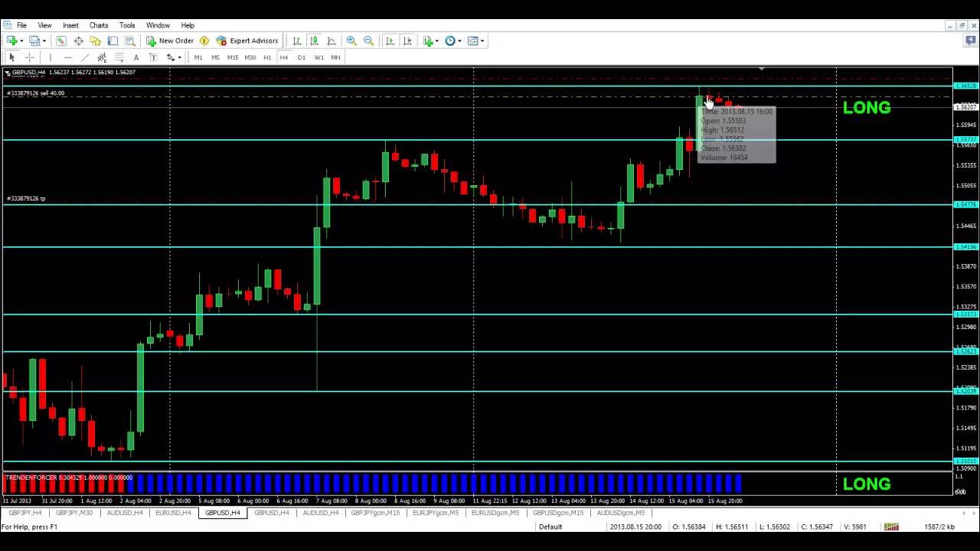The height and width of the screenshot is (551, 980).
Task: Launch MetaEditor with the yellow diamond icon
Action: (x=204, y=41)
